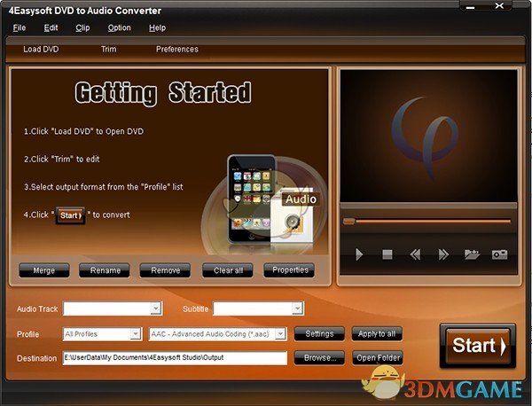532x406 pixels.
Task: Click the playback progress slider handle
Action: coord(348,222)
